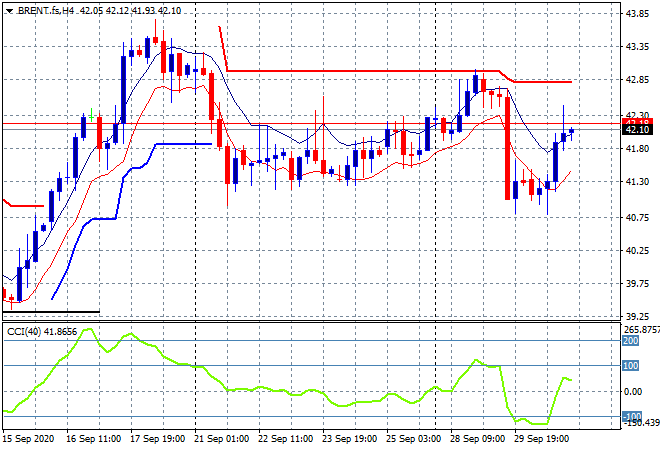Click the 41.30 price axis value
The height and width of the screenshot is (450, 660).
point(637,181)
